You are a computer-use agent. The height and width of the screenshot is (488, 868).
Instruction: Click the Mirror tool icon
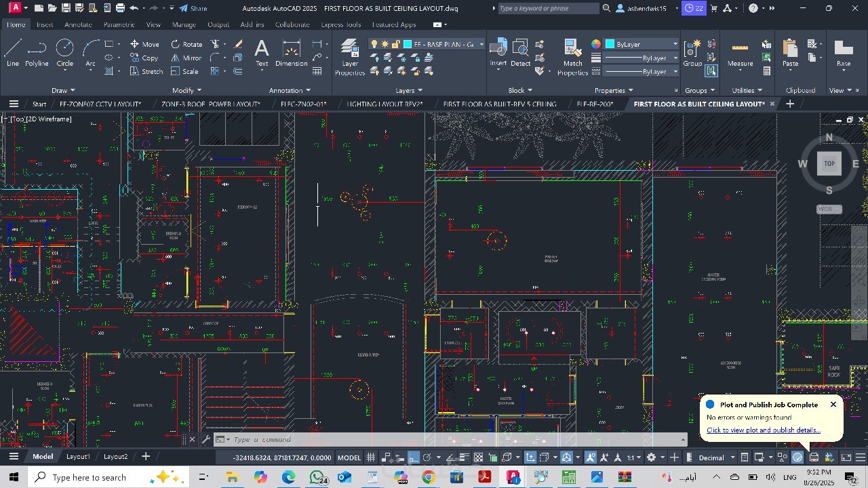pos(175,58)
